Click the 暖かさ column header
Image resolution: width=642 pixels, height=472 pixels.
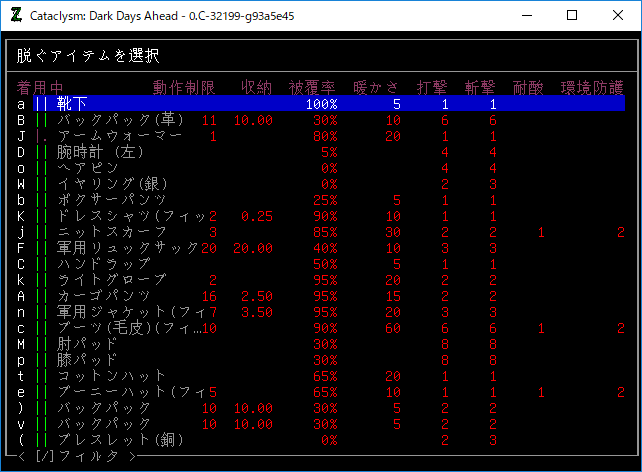click(376, 88)
